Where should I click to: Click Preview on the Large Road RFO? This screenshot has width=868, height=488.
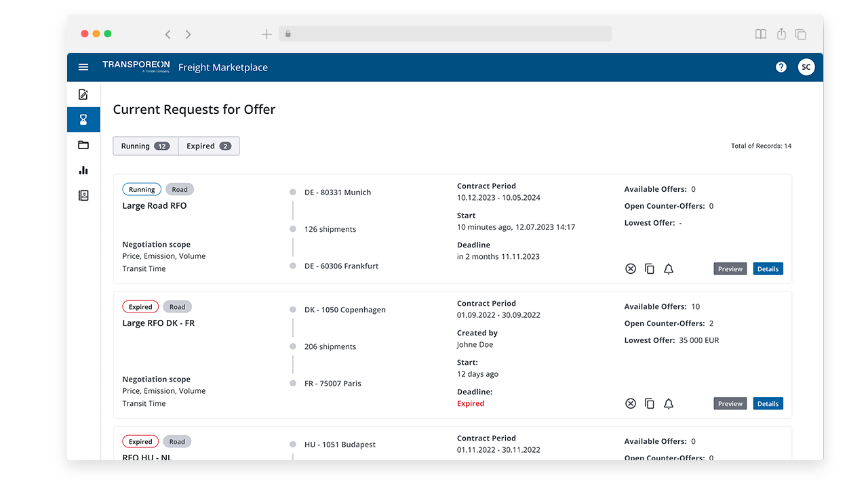[x=730, y=268]
